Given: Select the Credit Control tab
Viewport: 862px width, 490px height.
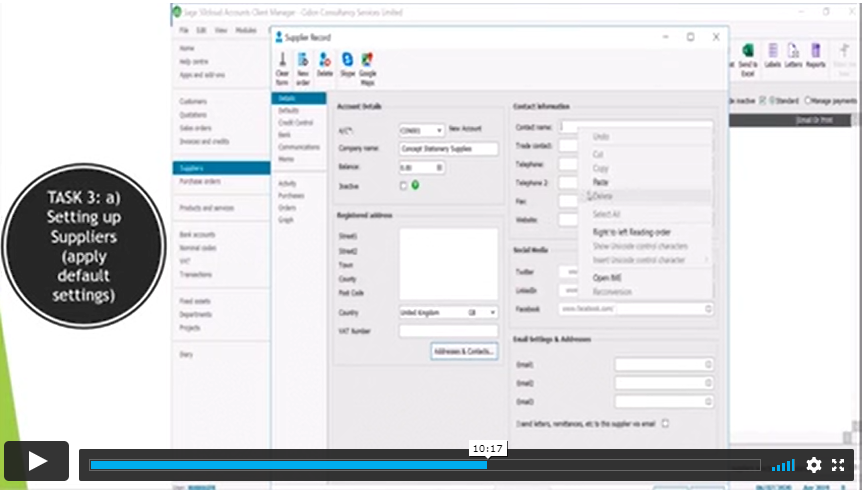Looking at the screenshot, I should tap(296, 123).
